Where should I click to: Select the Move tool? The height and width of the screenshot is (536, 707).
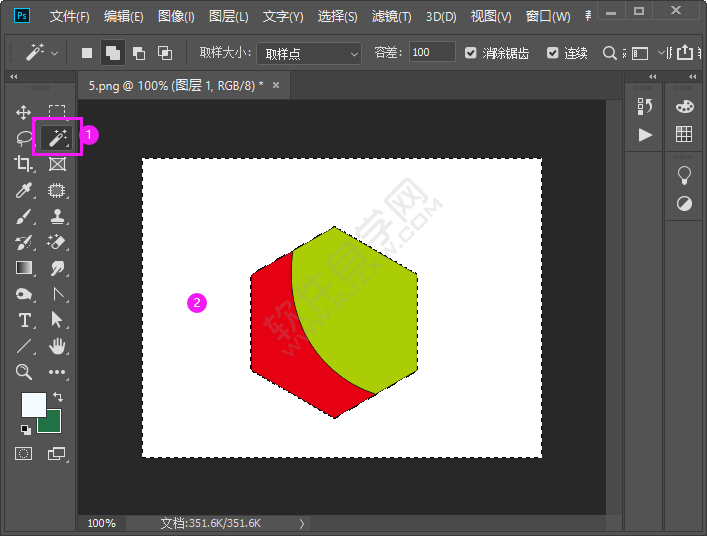[24, 113]
